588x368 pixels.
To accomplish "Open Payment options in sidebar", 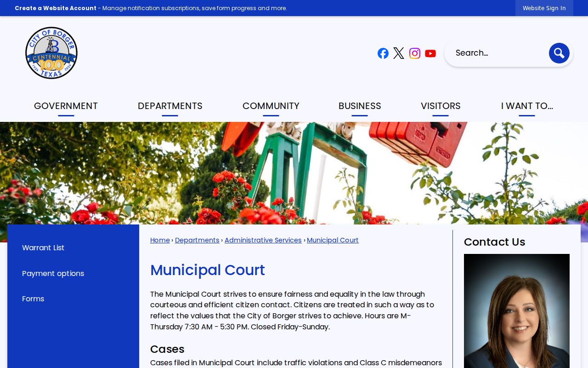I will [53, 273].
